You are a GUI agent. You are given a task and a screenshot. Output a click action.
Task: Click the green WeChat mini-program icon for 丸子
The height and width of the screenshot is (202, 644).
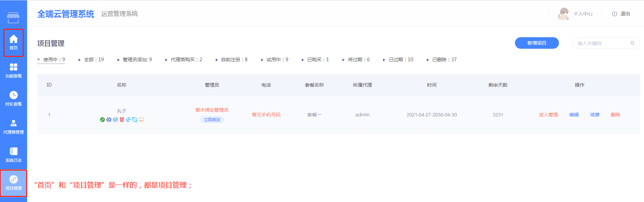(x=102, y=119)
